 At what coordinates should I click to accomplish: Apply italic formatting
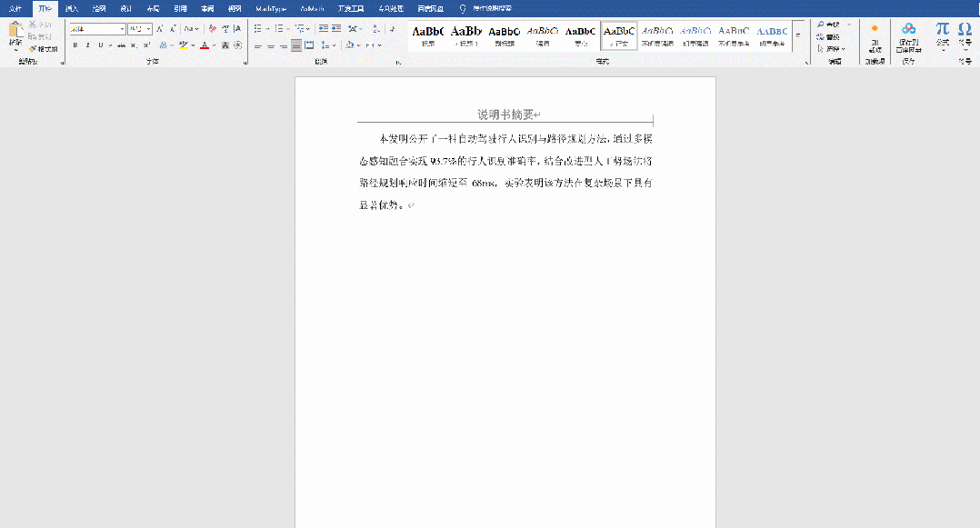[x=88, y=45]
